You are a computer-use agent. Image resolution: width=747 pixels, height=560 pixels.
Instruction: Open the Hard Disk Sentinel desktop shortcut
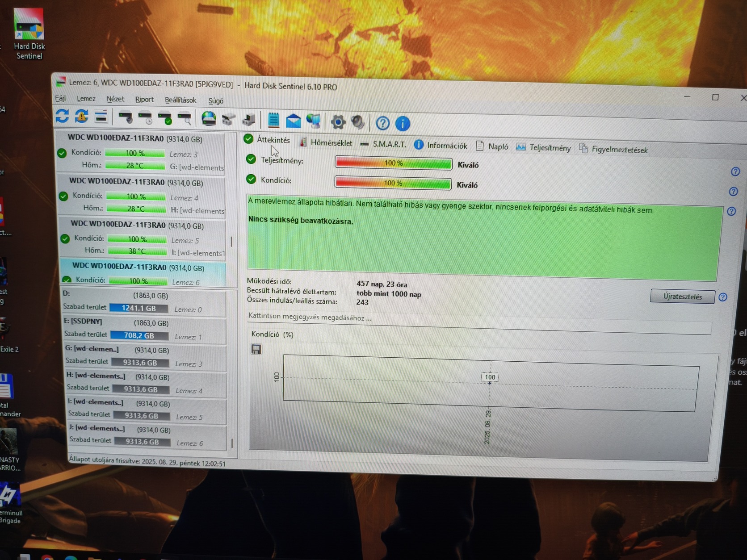(x=29, y=34)
